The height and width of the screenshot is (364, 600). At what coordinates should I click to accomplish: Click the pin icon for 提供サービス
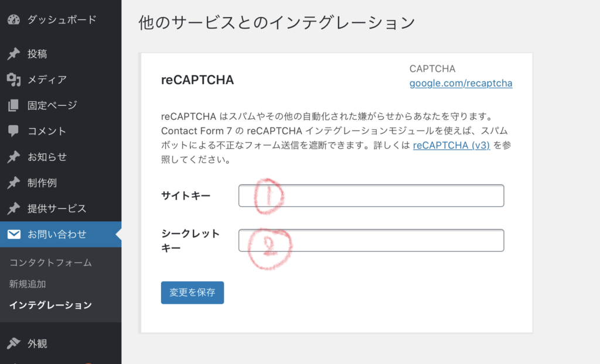[x=13, y=209]
